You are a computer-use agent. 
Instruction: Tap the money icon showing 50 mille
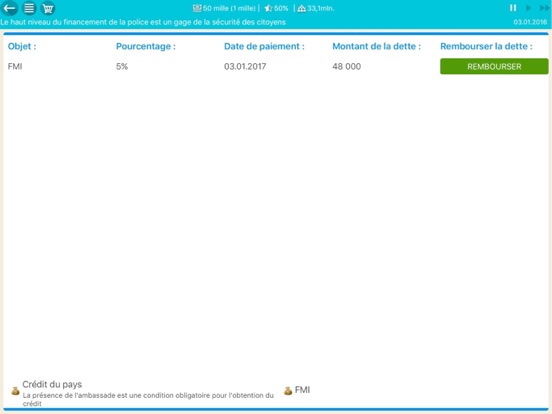pos(197,8)
